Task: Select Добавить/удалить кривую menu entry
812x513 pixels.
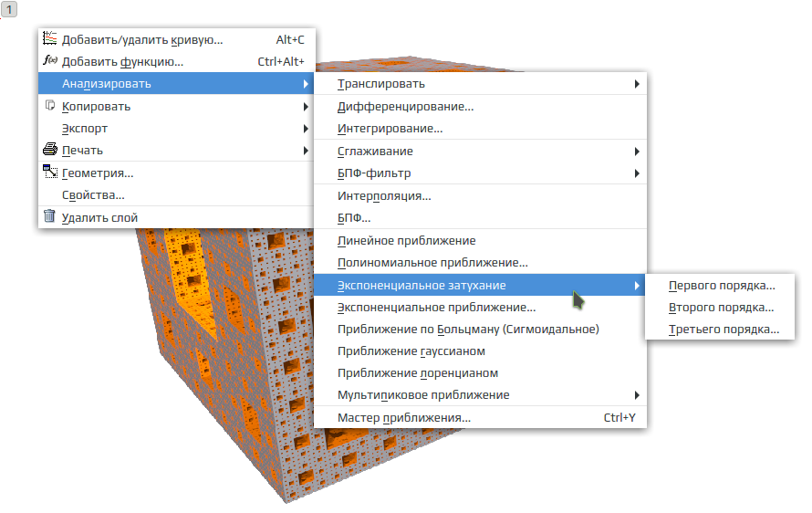Action: point(177,39)
